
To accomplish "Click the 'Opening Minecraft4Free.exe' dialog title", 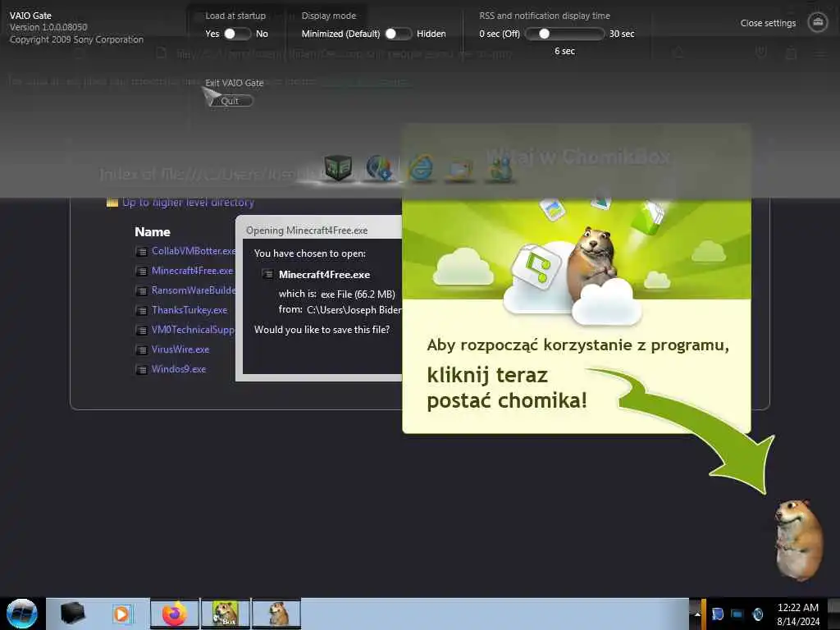I will tap(307, 231).
